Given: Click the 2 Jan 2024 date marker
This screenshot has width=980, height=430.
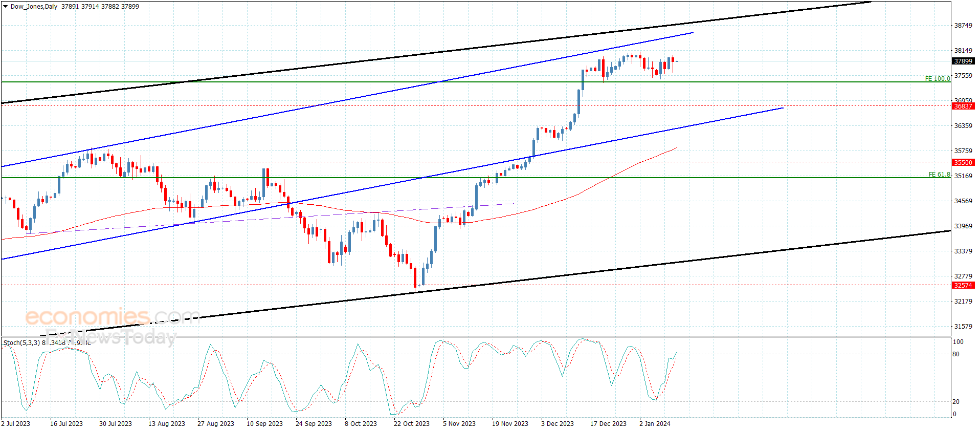Looking at the screenshot, I should tap(655, 423).
